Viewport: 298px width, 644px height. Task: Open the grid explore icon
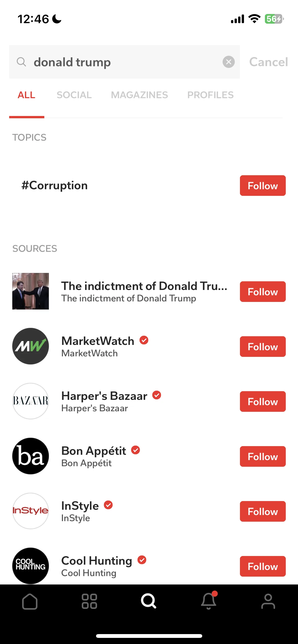pyautogui.click(x=89, y=601)
